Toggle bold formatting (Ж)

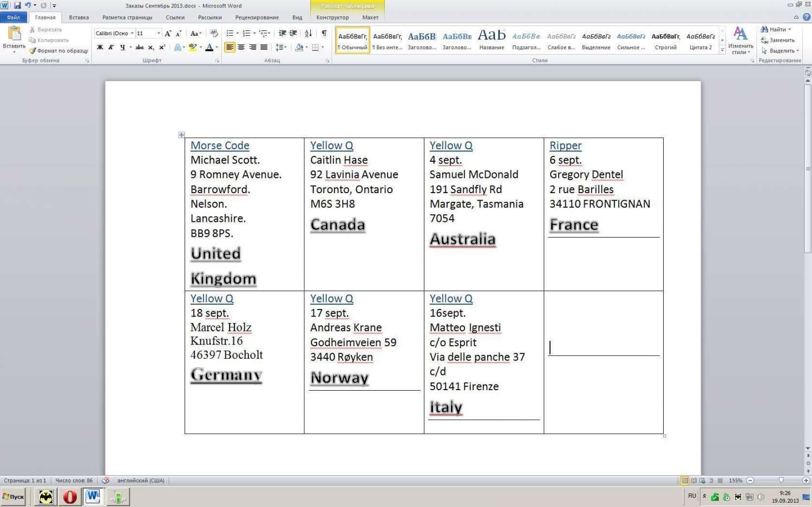coord(100,48)
